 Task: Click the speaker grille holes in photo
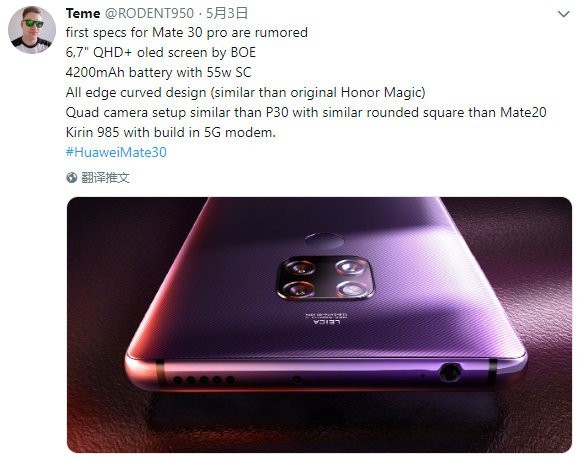[204, 380]
